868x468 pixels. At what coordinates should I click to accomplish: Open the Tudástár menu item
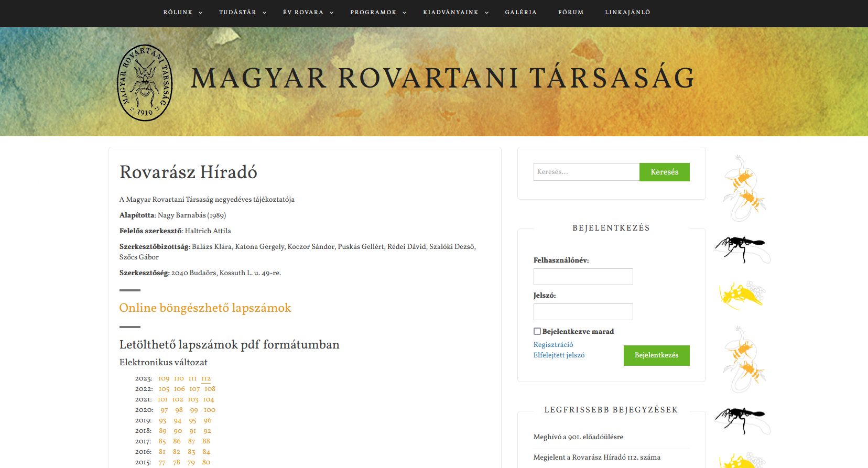[x=237, y=12]
